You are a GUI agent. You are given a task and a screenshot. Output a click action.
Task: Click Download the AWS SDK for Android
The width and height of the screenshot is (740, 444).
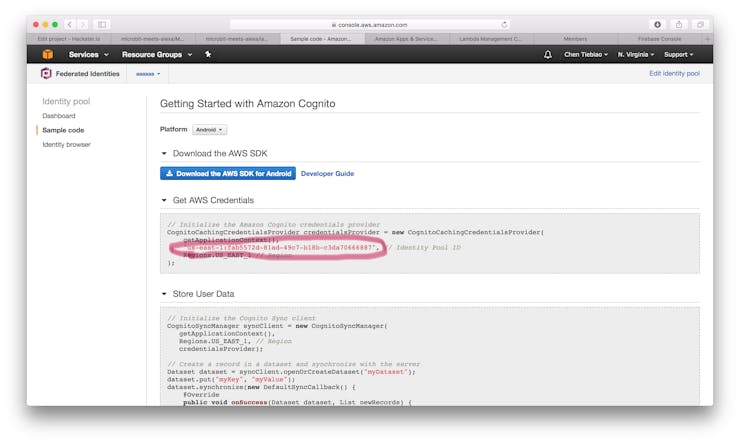point(228,174)
